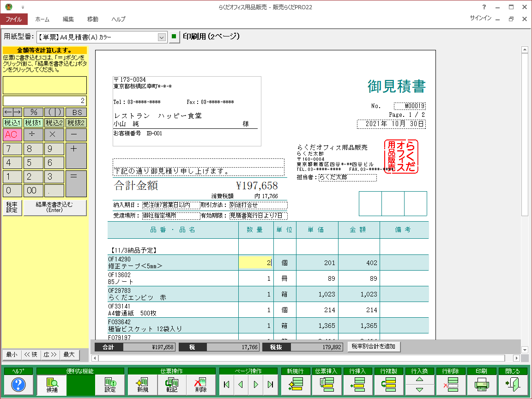Screen dimensions: 532x399
Task: Move row up with 行入換 up arrow
Action: (x=420, y=379)
